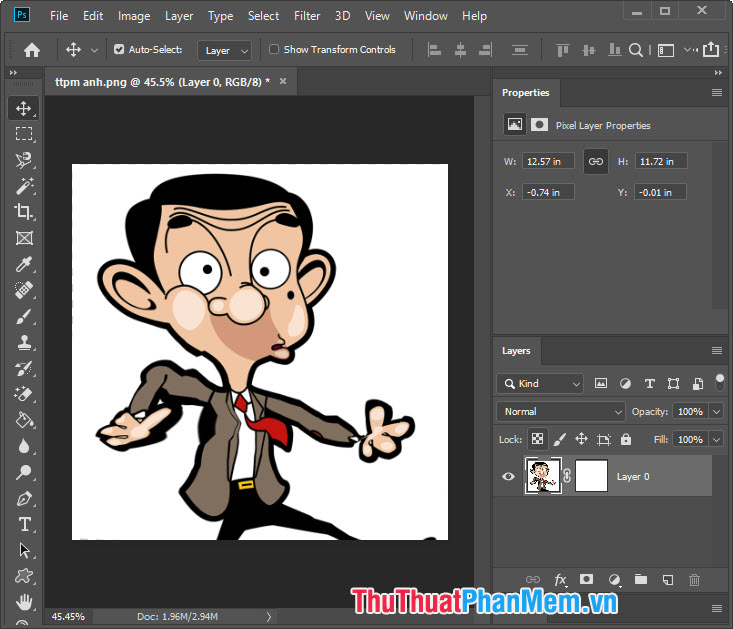Switch to the Layers tab
The width and height of the screenshot is (733, 629).
(516, 350)
